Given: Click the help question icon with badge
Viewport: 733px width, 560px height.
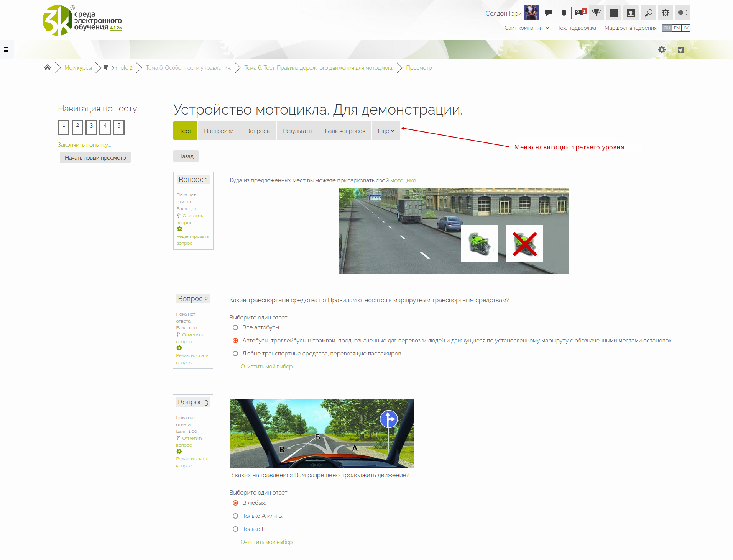Looking at the screenshot, I should pyautogui.click(x=580, y=13).
